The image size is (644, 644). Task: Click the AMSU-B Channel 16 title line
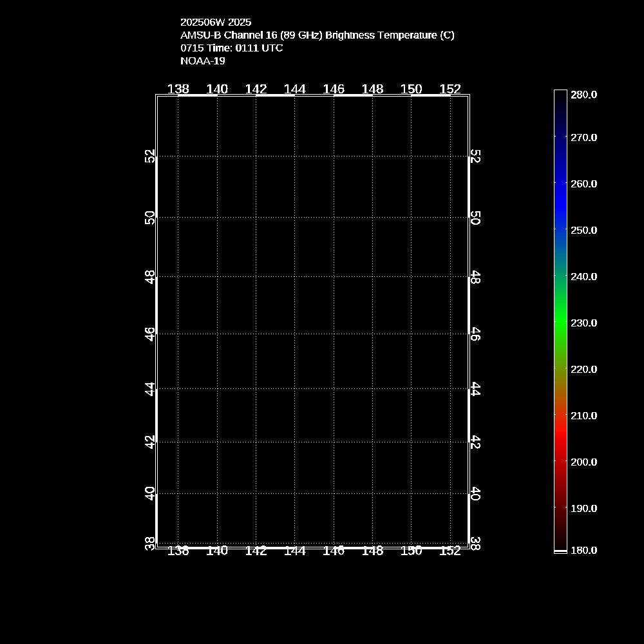click(x=317, y=35)
